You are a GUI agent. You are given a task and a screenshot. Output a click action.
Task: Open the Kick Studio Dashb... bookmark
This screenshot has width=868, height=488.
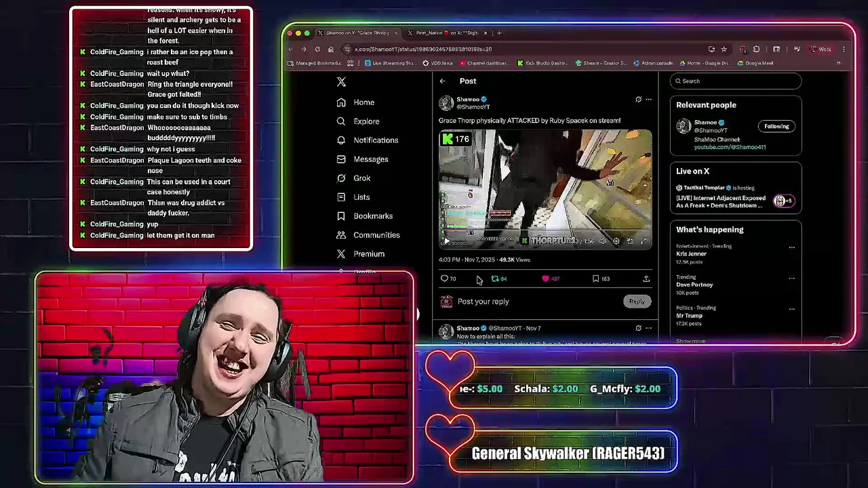click(542, 63)
